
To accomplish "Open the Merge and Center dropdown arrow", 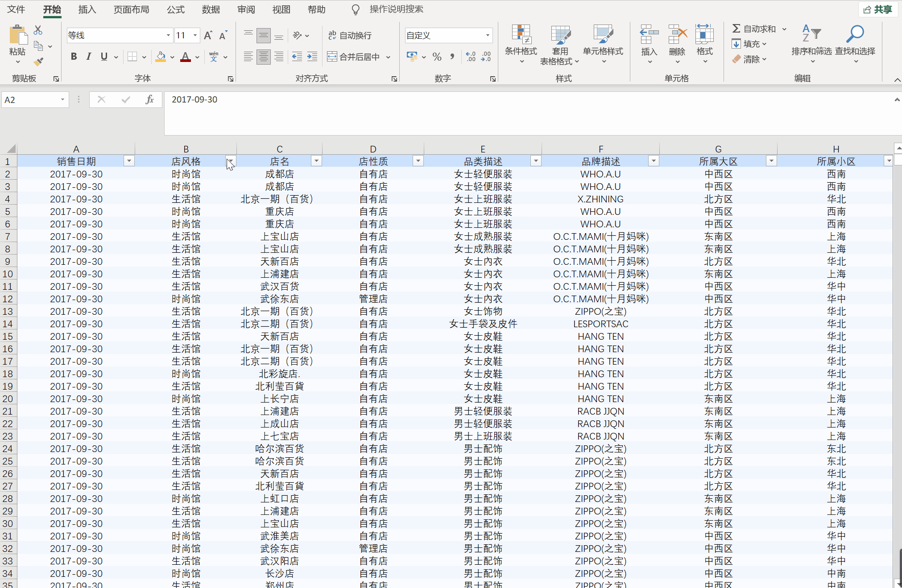I will pos(388,57).
